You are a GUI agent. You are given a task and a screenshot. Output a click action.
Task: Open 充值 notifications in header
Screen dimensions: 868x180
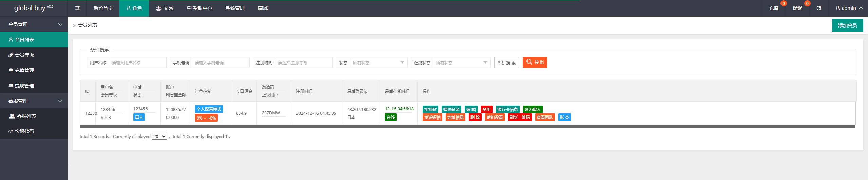tap(774, 8)
